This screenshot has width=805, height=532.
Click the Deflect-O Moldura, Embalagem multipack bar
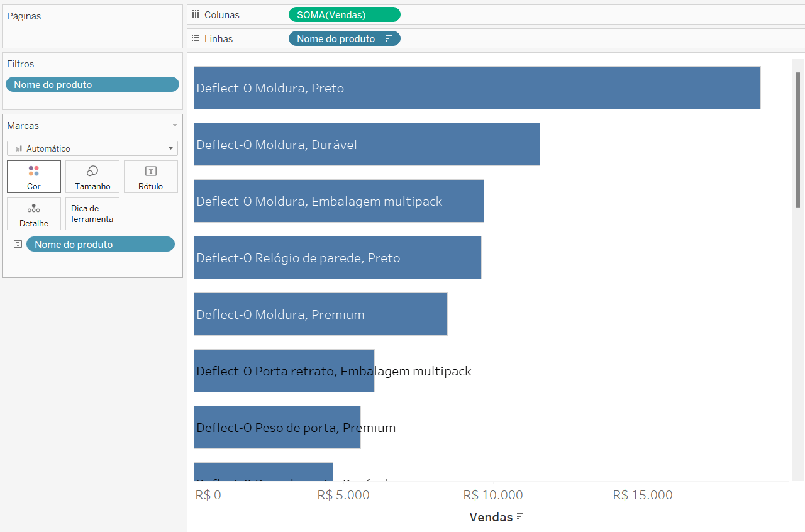(x=339, y=201)
